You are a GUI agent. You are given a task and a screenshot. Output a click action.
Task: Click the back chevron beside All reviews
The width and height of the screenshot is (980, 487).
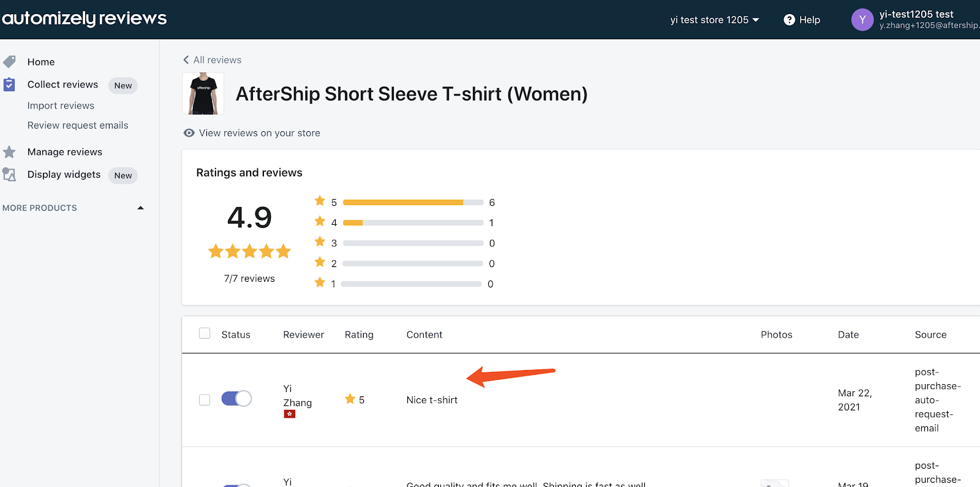pos(186,60)
